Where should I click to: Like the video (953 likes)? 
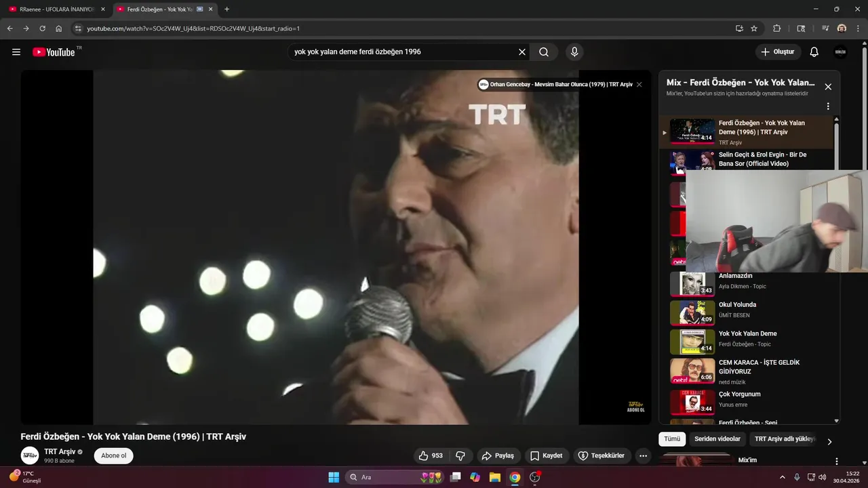click(x=431, y=455)
